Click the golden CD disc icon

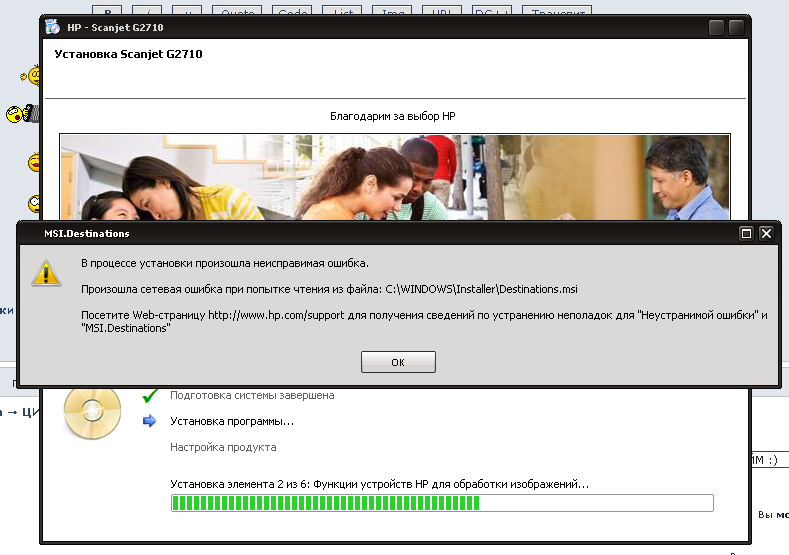(93, 412)
